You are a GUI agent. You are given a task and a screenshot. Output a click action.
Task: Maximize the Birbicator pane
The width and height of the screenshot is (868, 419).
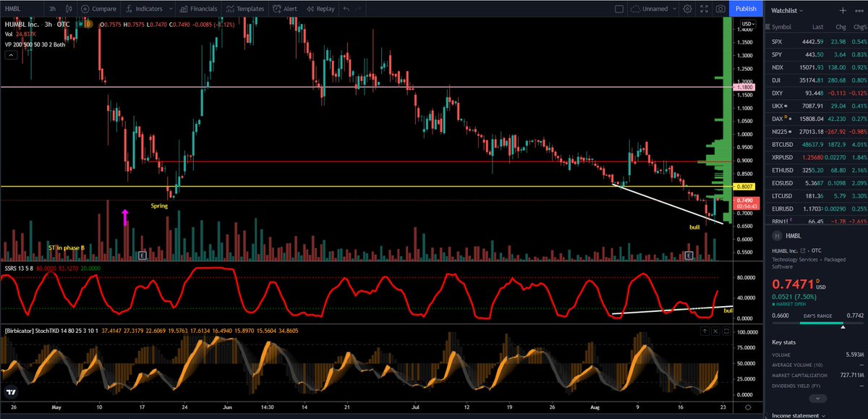pyautogui.click(x=726, y=331)
